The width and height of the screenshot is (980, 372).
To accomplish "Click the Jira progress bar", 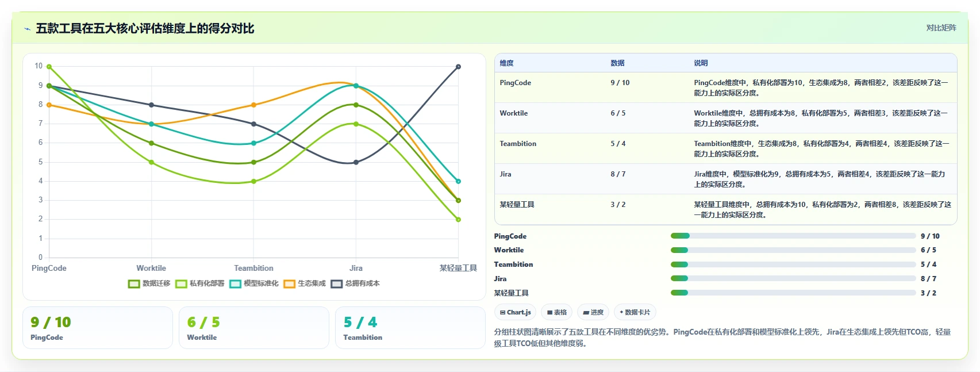I will tap(793, 278).
